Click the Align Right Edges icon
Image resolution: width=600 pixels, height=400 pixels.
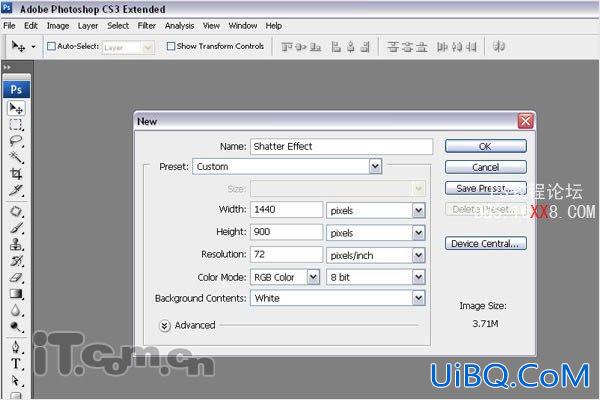click(365, 47)
